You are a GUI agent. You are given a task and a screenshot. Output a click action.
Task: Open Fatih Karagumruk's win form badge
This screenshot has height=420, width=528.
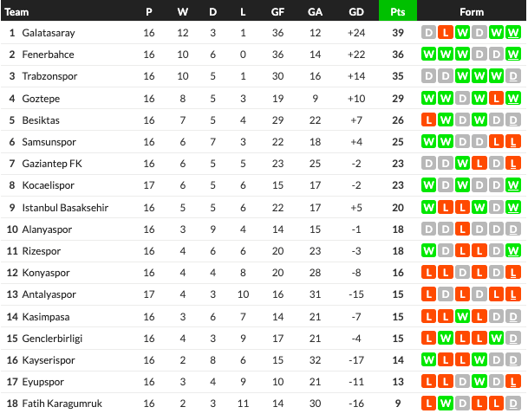(x=445, y=403)
